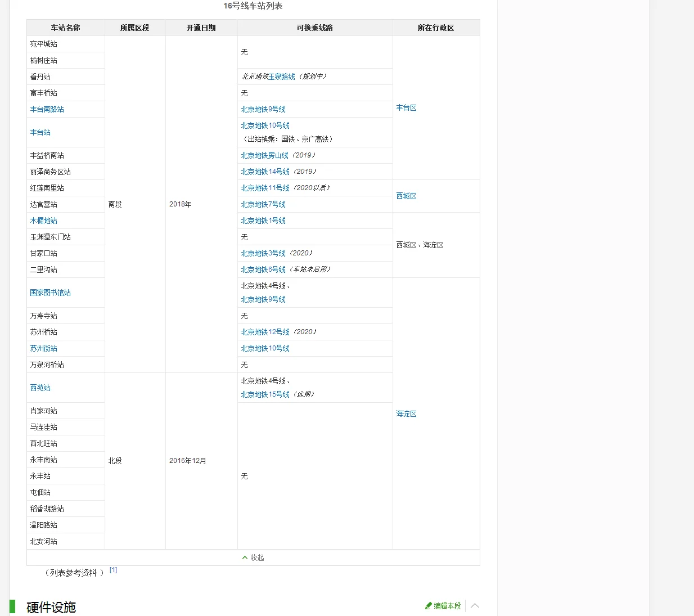694x616 pixels.
Task: Click the pencil icon beside 编辑本段
Action: (x=429, y=606)
